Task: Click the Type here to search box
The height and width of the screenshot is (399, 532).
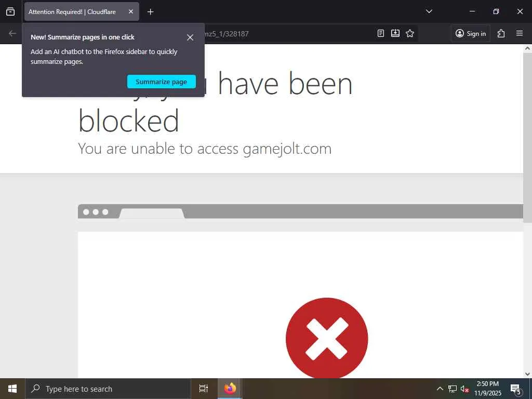Action: (x=108, y=389)
